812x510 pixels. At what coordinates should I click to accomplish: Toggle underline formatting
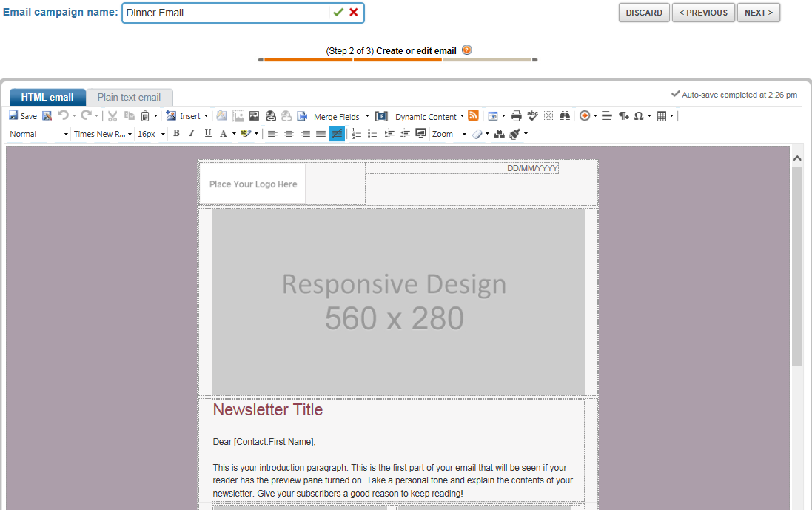click(x=208, y=134)
